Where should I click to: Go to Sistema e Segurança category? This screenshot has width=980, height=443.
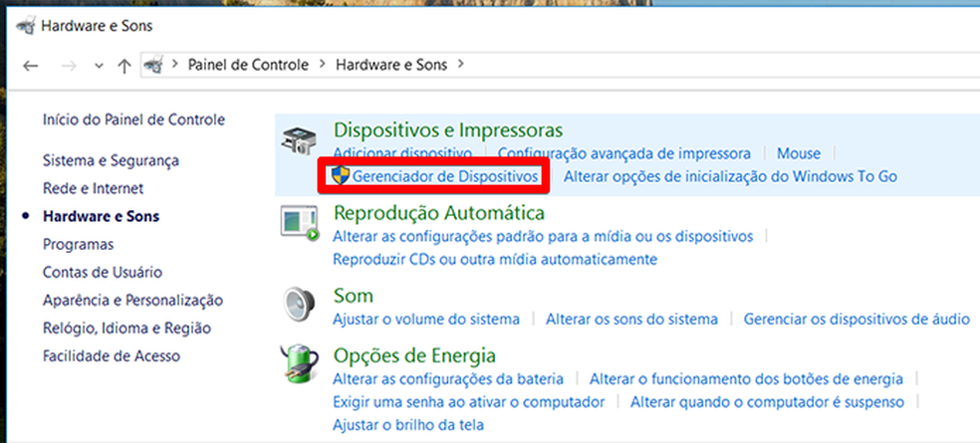(x=111, y=160)
